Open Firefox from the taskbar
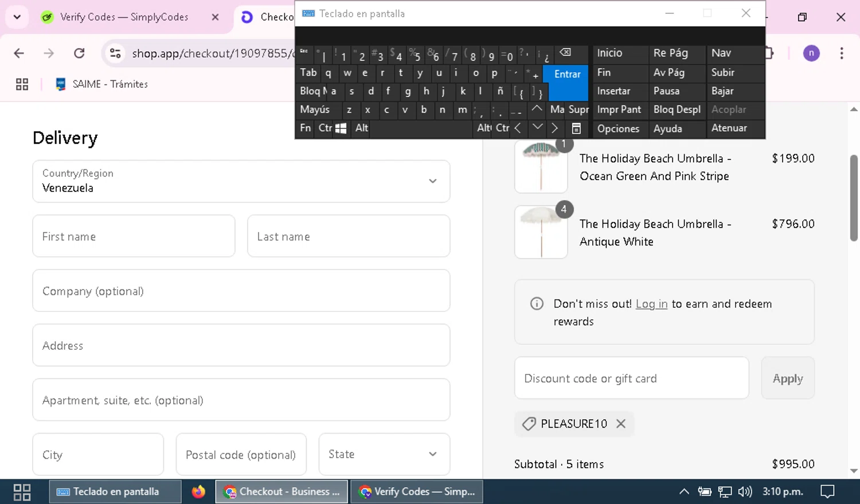The width and height of the screenshot is (860, 504). [198, 492]
